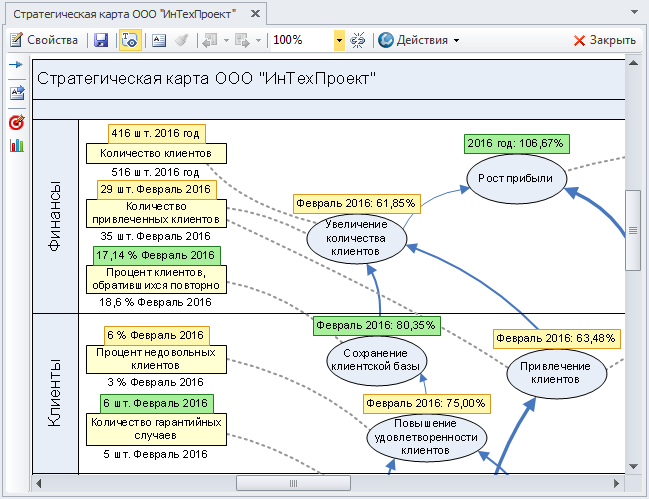
Task: Click the link-break icon beside zoom
Action: (358, 40)
